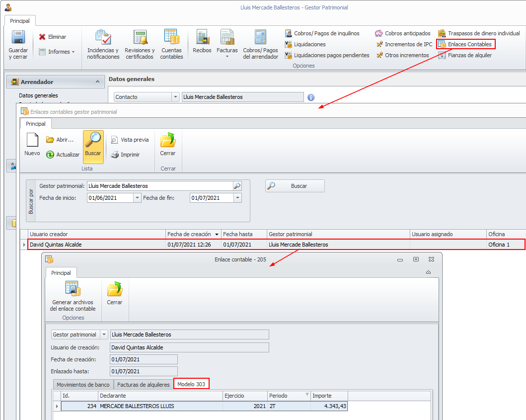Open Cobros/Pagos del arrendador

(x=261, y=45)
